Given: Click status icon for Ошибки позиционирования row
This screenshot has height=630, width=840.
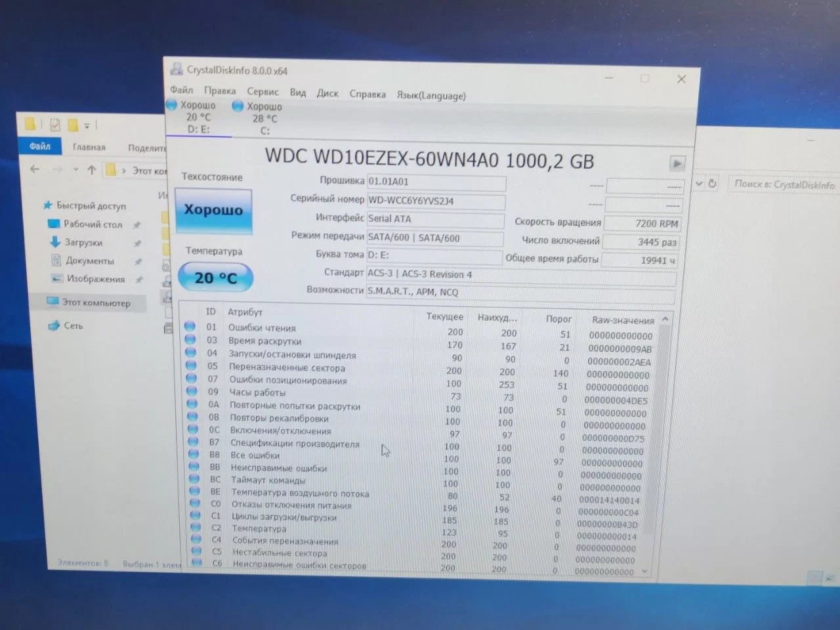Looking at the screenshot, I should [192, 378].
